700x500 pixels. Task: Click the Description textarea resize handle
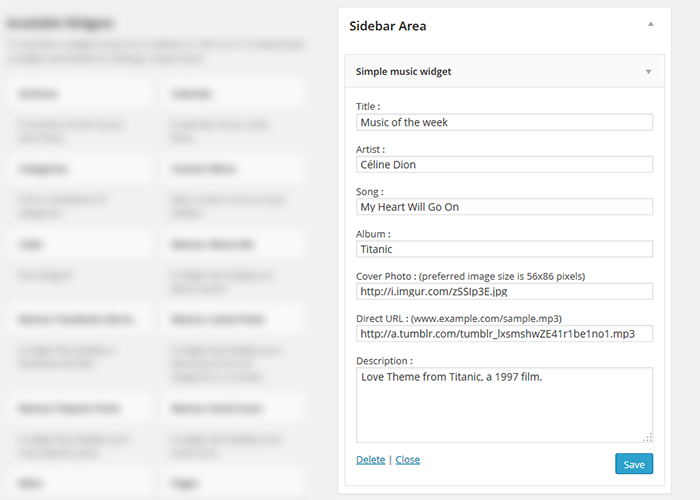(x=648, y=436)
